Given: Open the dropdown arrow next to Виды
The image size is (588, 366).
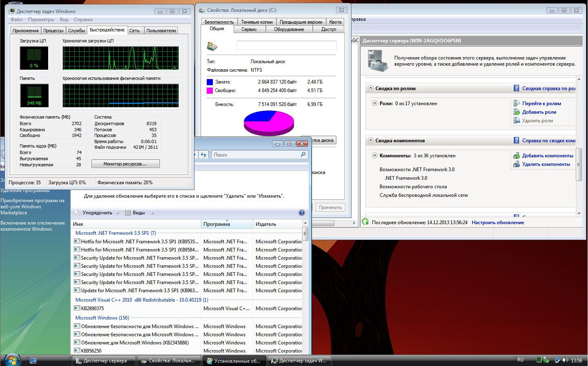Looking at the screenshot, I should [x=152, y=213].
